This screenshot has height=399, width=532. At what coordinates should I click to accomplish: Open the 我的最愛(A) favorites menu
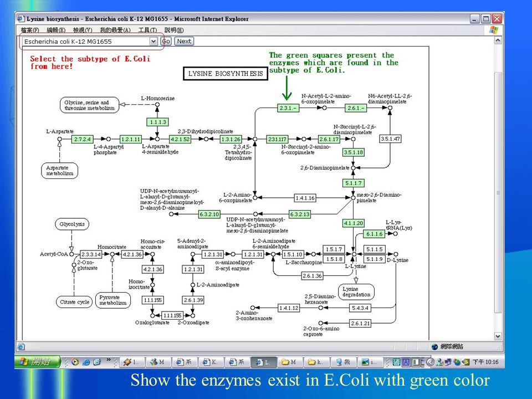115,30
